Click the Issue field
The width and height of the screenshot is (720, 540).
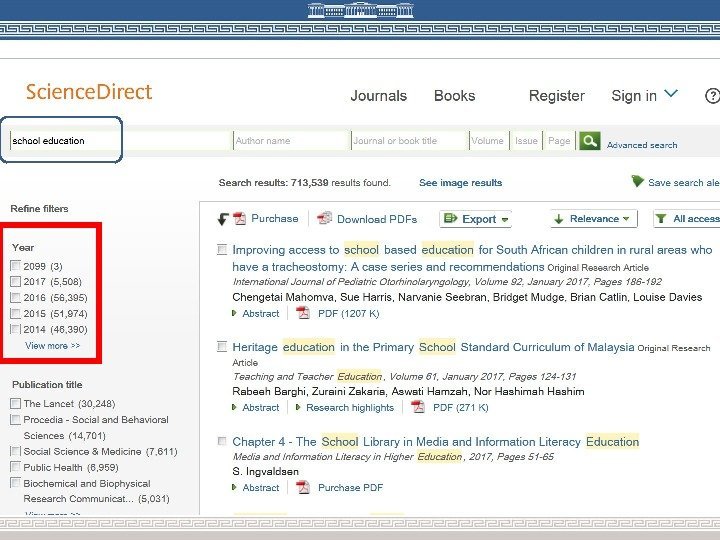tap(526, 141)
